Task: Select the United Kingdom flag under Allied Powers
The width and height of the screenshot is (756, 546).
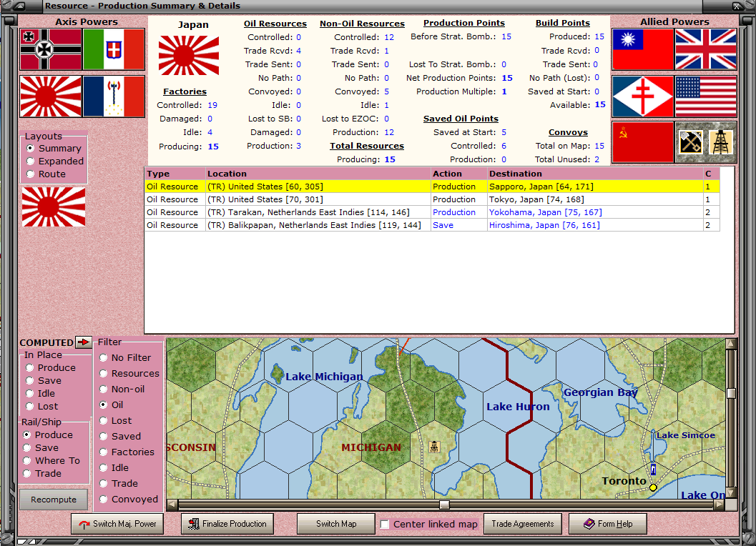Action: 706,49
